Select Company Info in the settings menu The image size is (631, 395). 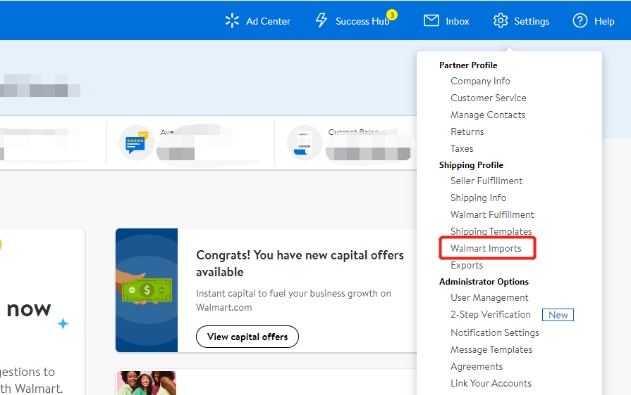coord(480,81)
